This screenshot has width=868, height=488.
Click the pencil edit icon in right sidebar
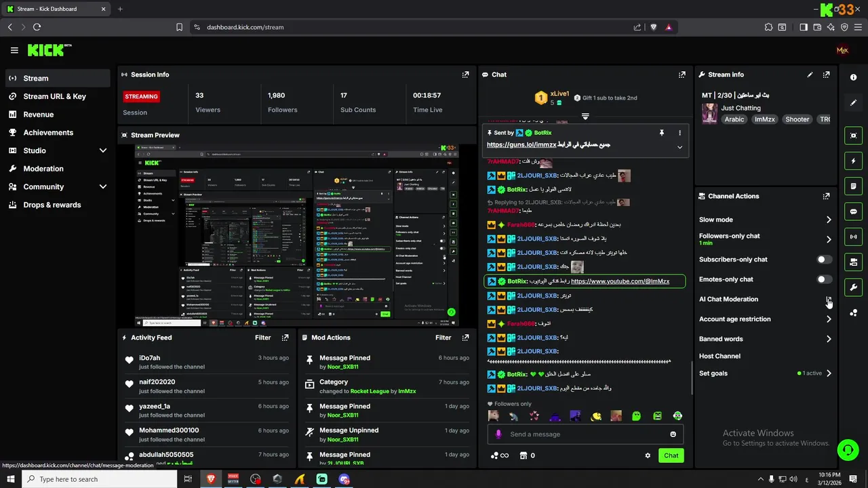pos(854,102)
